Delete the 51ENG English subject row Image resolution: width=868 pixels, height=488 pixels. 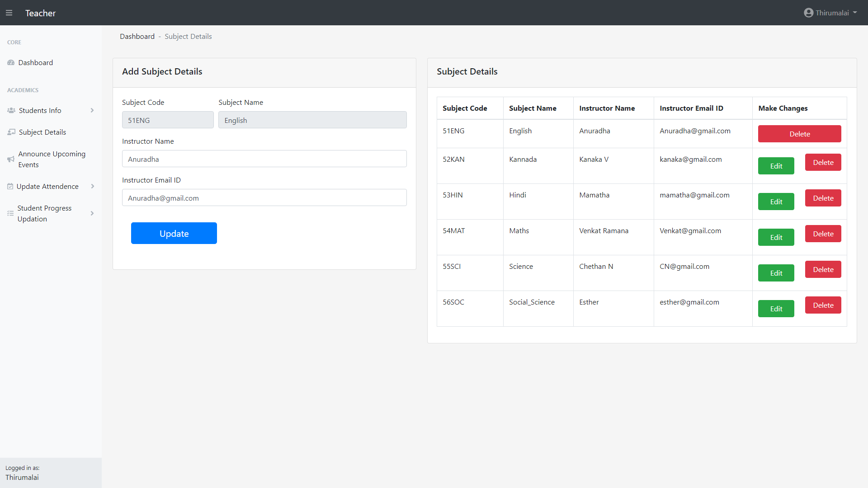click(x=799, y=134)
